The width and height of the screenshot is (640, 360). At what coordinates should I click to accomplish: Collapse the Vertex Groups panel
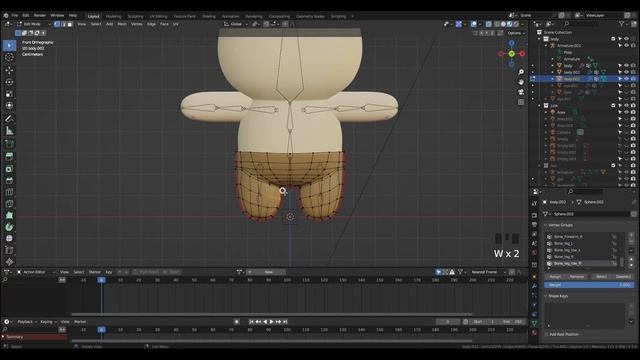546,225
